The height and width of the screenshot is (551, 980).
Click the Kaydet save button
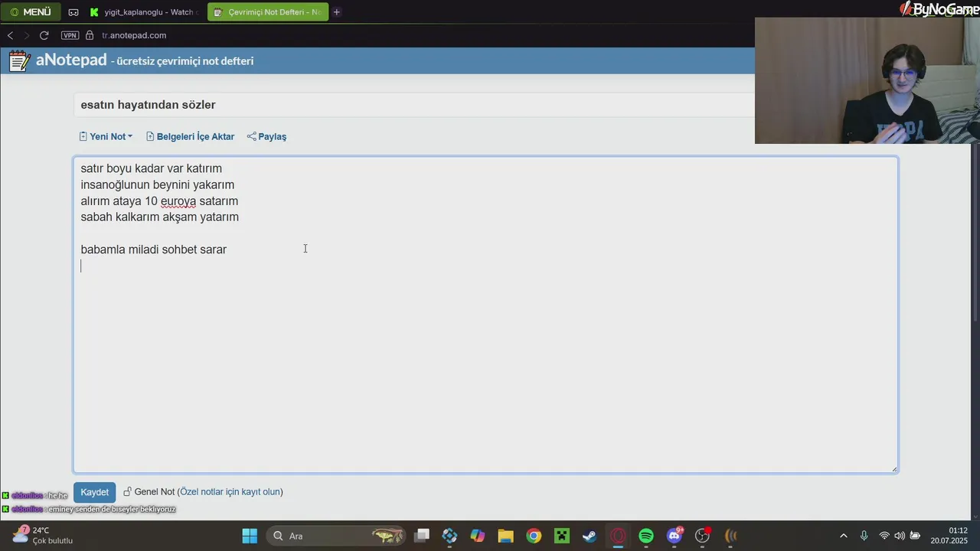click(95, 492)
